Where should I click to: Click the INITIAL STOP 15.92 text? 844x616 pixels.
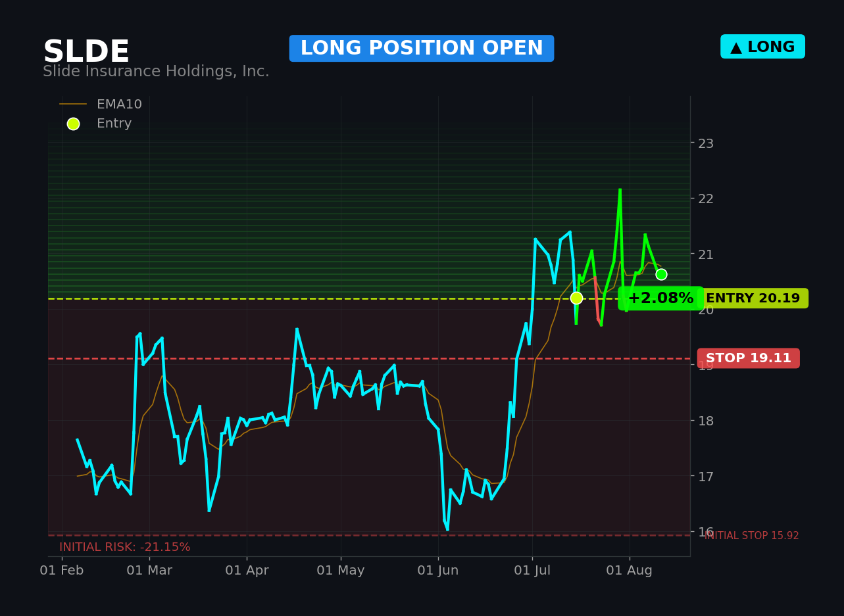tap(751, 536)
